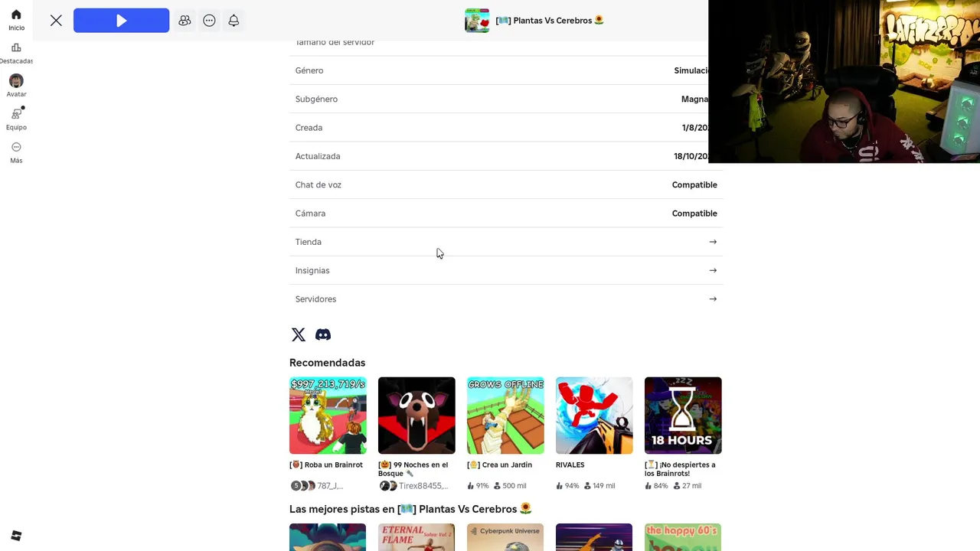
Task: Open the Discord social link icon
Action: pos(323,334)
